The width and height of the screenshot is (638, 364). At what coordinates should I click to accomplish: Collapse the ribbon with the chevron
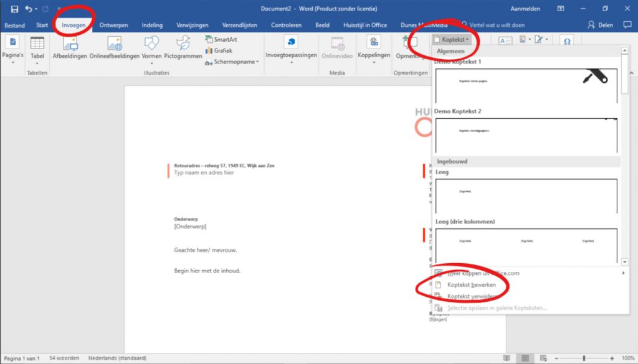[631, 73]
